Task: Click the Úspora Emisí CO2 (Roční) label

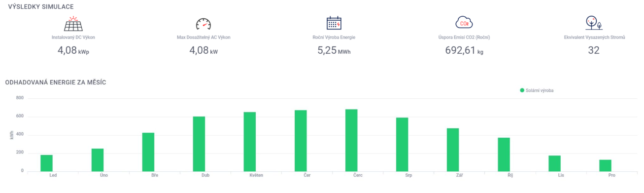Action: pyautogui.click(x=464, y=37)
